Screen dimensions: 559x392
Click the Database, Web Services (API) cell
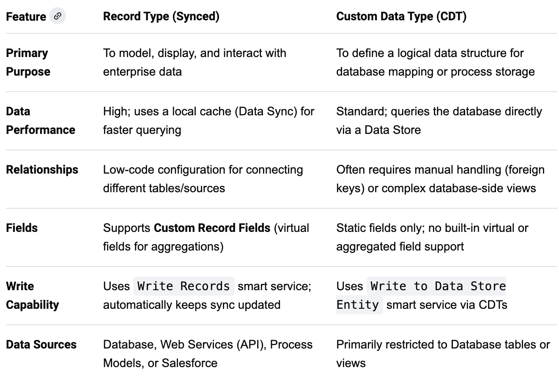tap(208, 354)
